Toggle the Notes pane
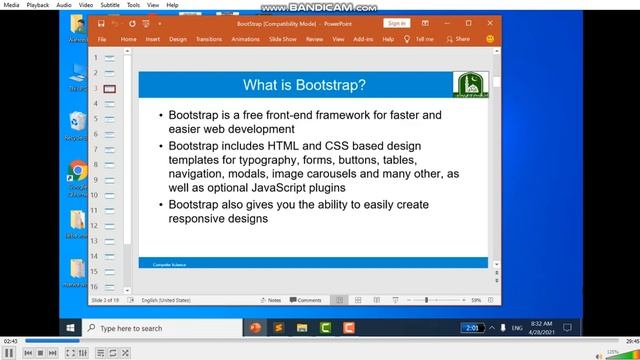The image size is (640, 360). coord(271,300)
